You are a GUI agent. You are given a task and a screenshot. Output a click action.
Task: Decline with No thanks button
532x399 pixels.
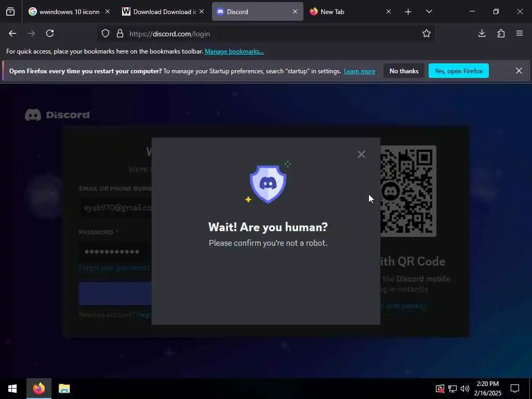[x=404, y=71]
